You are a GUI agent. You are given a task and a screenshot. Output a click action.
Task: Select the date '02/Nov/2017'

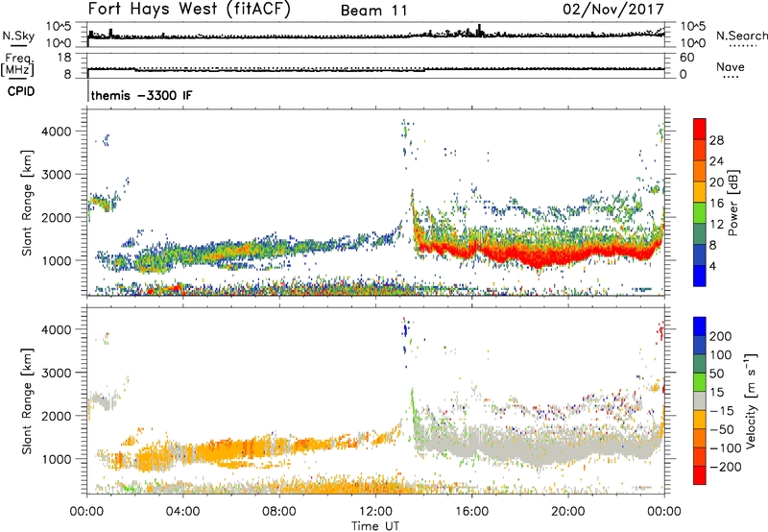tap(613, 10)
